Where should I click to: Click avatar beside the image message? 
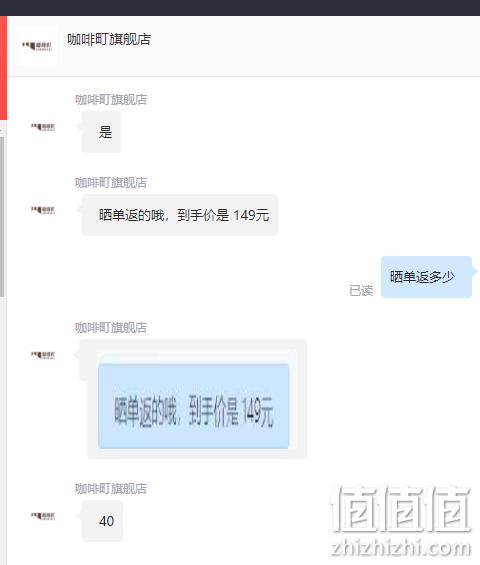tap(43, 355)
